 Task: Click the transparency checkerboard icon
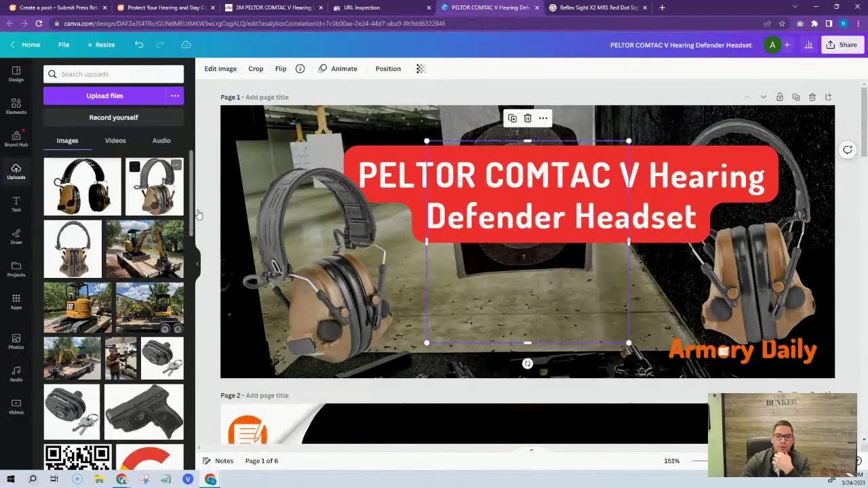[420, 68]
